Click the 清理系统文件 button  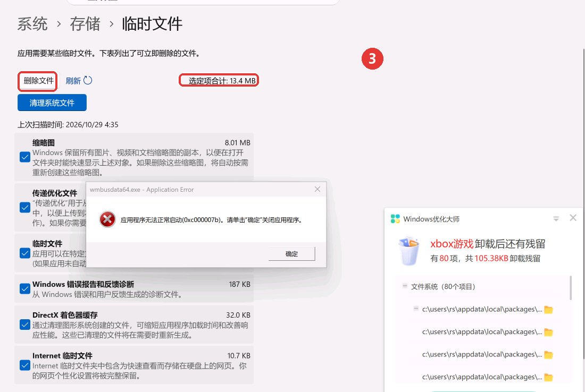point(52,103)
